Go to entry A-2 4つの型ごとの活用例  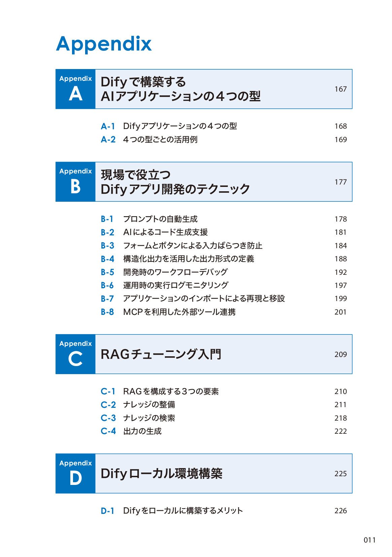click(x=160, y=139)
